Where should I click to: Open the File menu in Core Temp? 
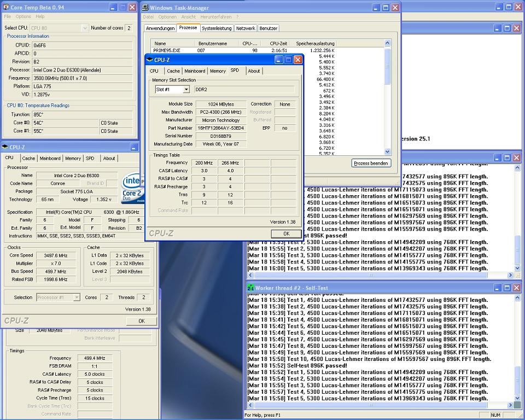[x=7, y=16]
